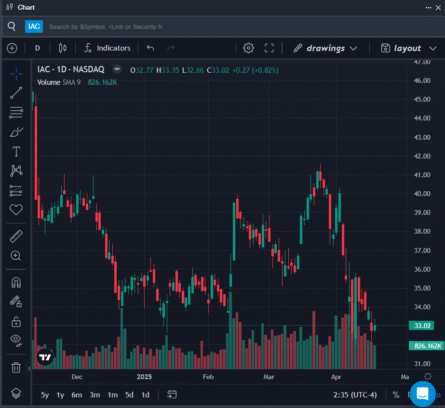The width and height of the screenshot is (445, 408).
Task: Click the redo arrow
Action: coord(171,48)
